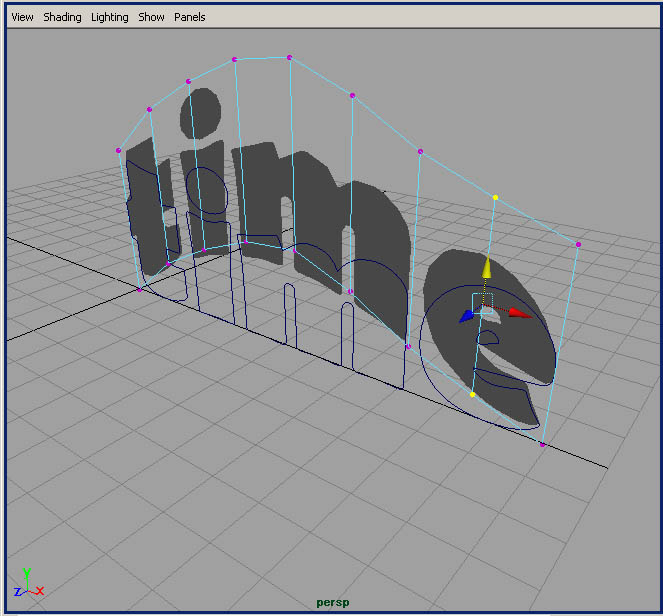The width and height of the screenshot is (663, 616).
Task: Click the XYZ axis orientation indicator
Action: (x=28, y=583)
